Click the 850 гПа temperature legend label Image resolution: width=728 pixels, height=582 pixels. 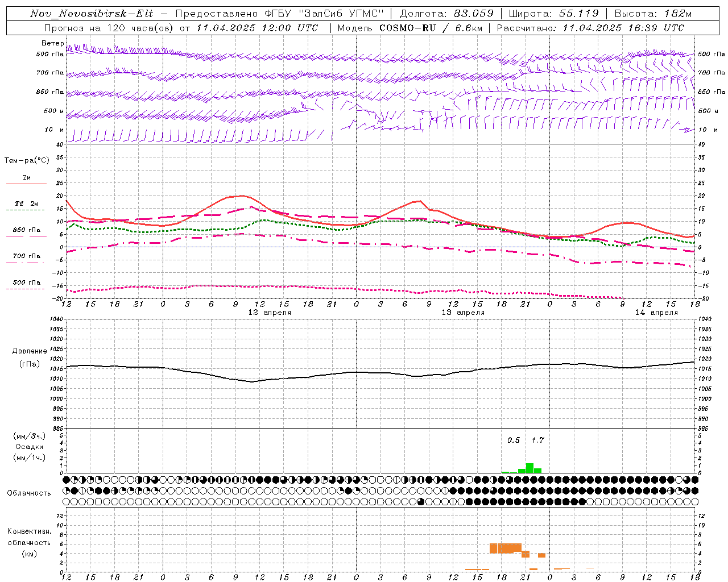pyautogui.click(x=27, y=230)
